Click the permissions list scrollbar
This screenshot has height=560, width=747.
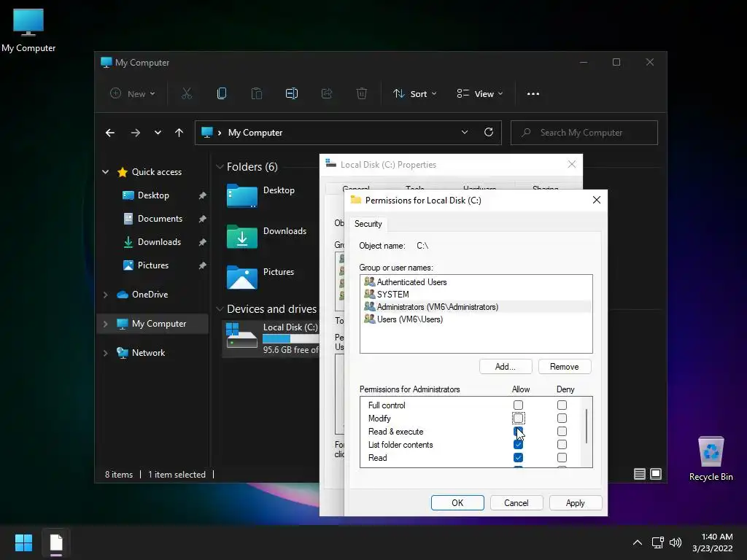[587, 426]
